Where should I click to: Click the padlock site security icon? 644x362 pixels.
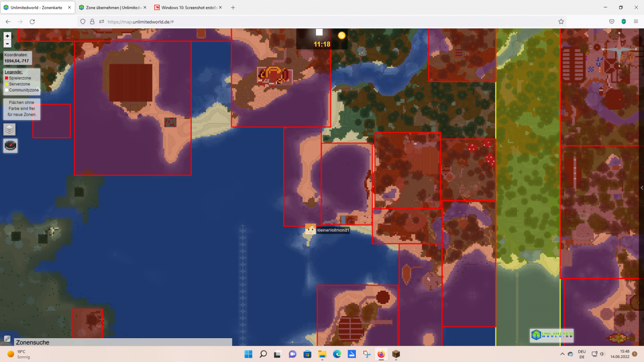(92, 22)
